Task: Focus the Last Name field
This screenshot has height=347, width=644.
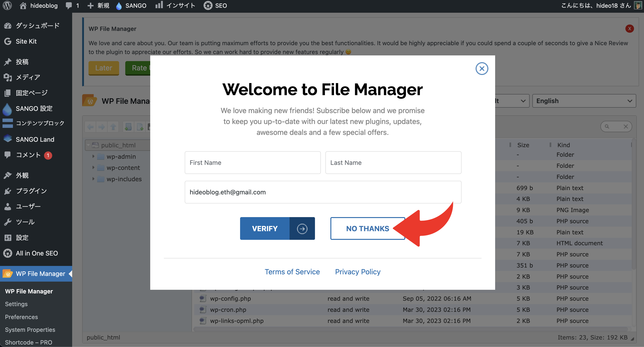Action: tap(393, 163)
